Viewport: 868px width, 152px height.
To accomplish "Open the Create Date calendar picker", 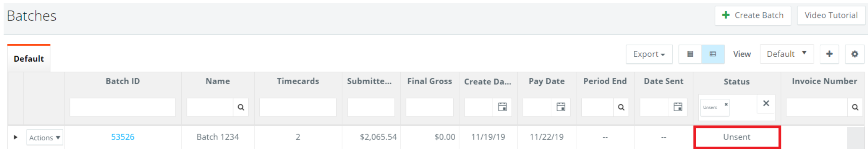I will pyautogui.click(x=502, y=107).
